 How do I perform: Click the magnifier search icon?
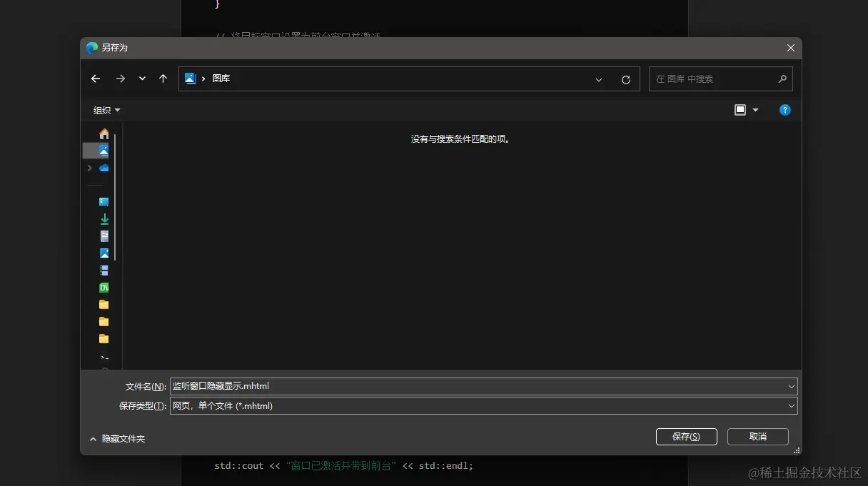pos(782,79)
